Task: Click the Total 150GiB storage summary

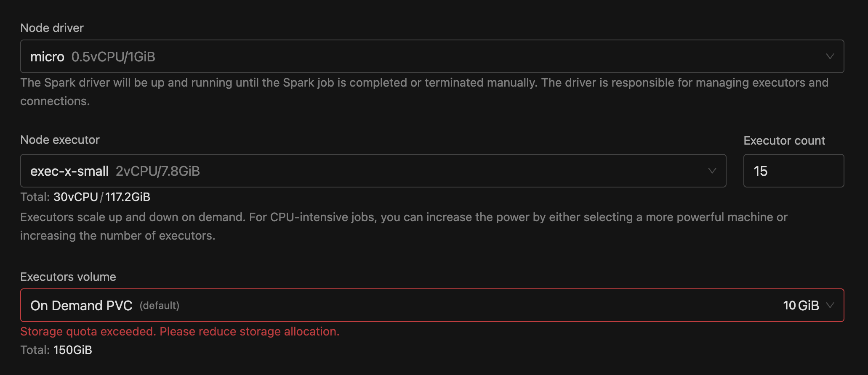Action: point(56,349)
